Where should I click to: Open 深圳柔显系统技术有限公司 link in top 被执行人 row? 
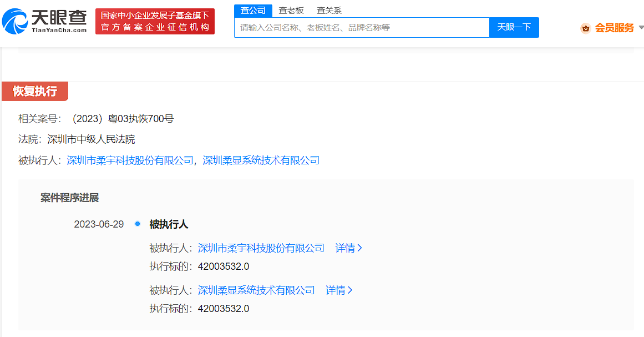pyautogui.click(x=261, y=160)
